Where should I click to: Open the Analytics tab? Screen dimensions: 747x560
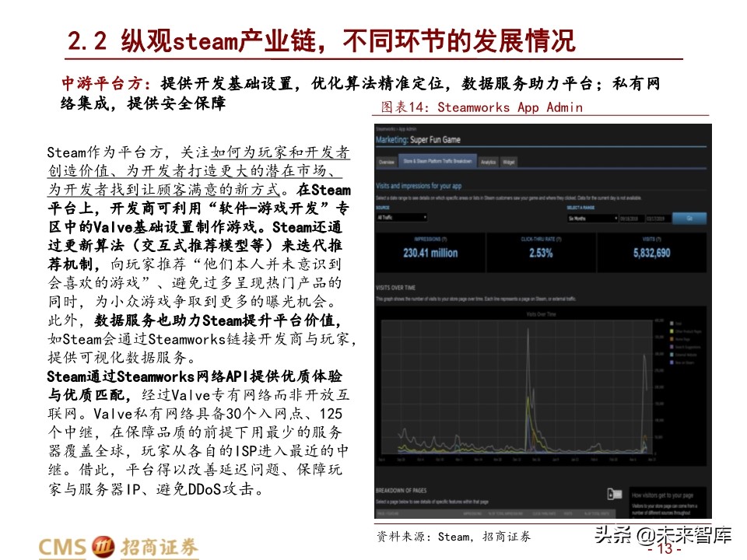click(488, 162)
